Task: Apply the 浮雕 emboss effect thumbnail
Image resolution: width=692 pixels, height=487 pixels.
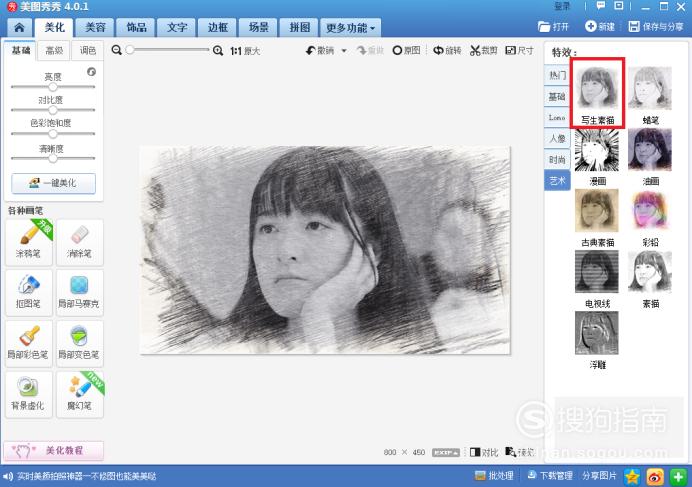Action: tap(597, 333)
